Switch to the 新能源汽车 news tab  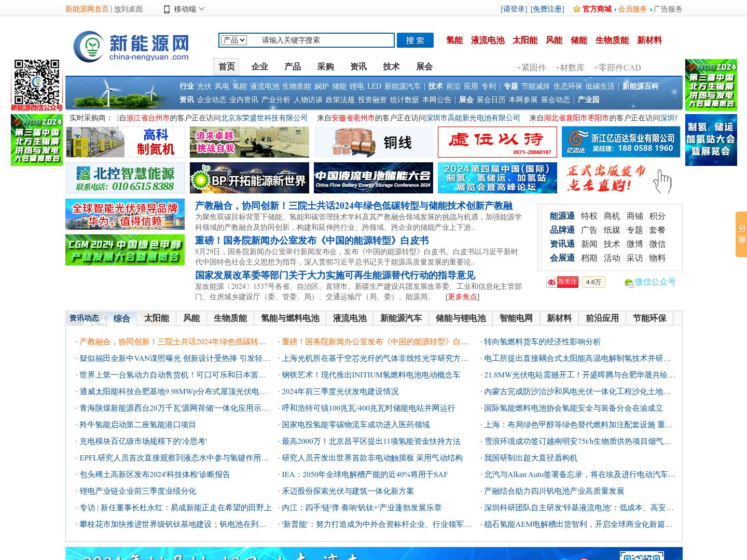coord(401,318)
